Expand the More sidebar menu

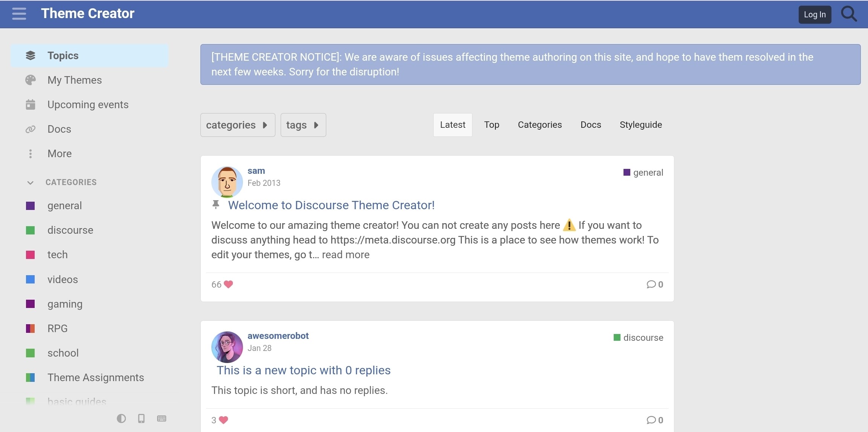59,154
